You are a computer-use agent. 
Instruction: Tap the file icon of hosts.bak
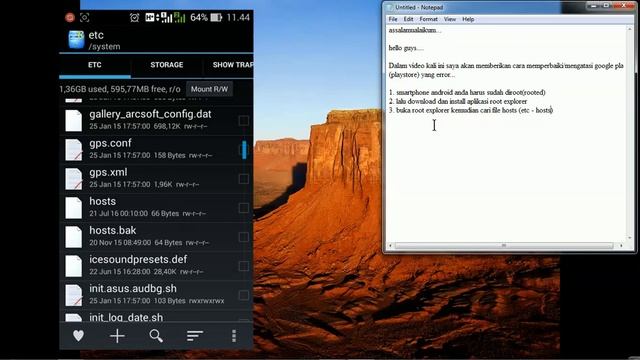point(74,236)
